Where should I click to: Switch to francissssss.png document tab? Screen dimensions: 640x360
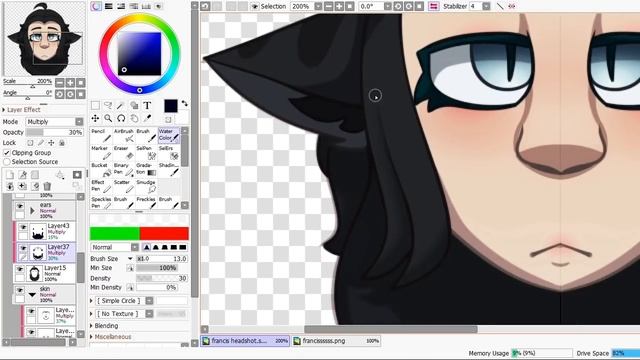pos(336,341)
